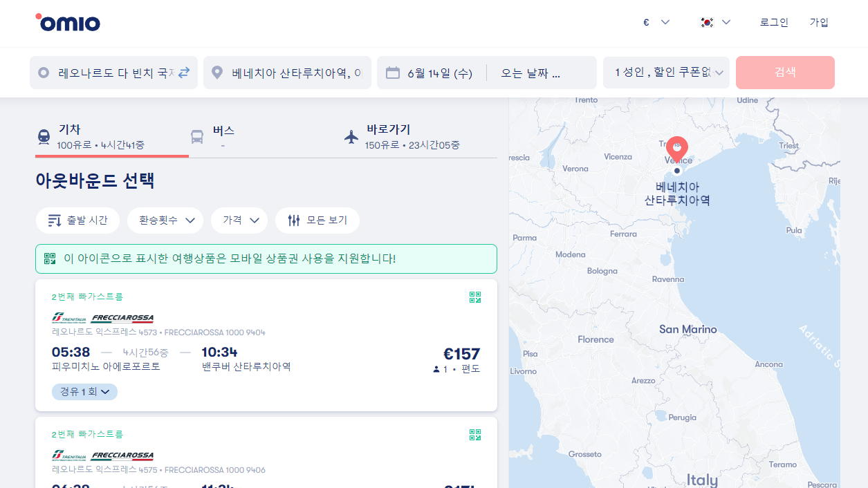Switch to the 버스 bus tab
Screen dimensions: 868x488
(266, 137)
